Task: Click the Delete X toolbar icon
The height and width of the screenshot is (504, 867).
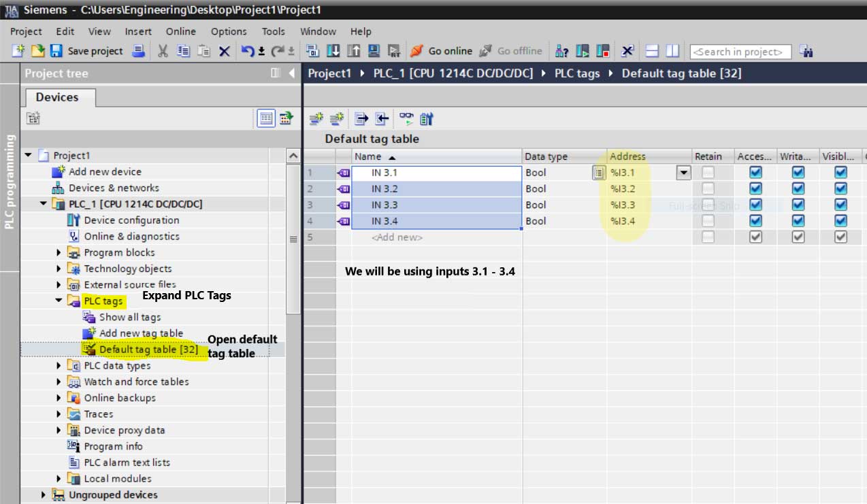Action: tap(224, 51)
